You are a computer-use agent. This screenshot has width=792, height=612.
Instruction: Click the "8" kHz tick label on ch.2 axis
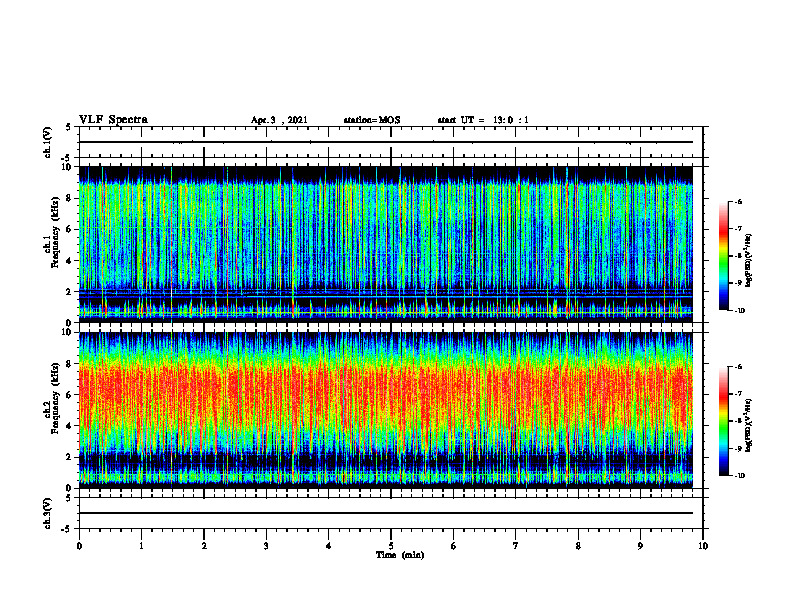pyautogui.click(x=70, y=364)
